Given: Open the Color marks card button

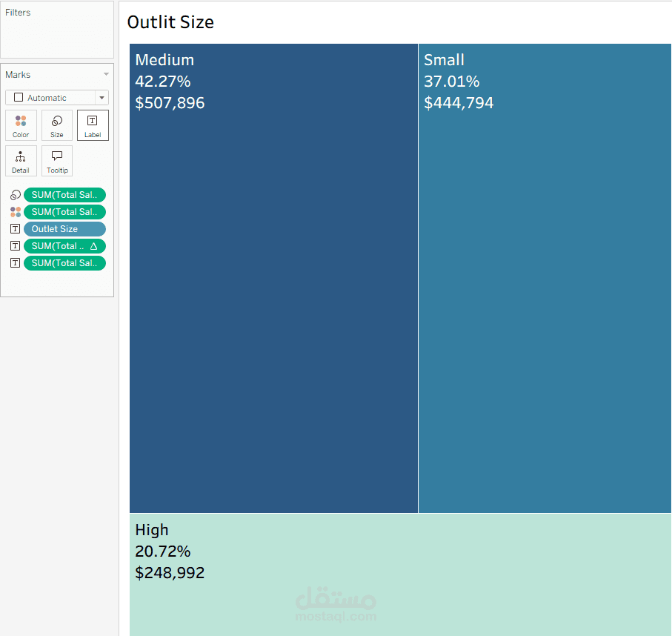Looking at the screenshot, I should click(21, 125).
